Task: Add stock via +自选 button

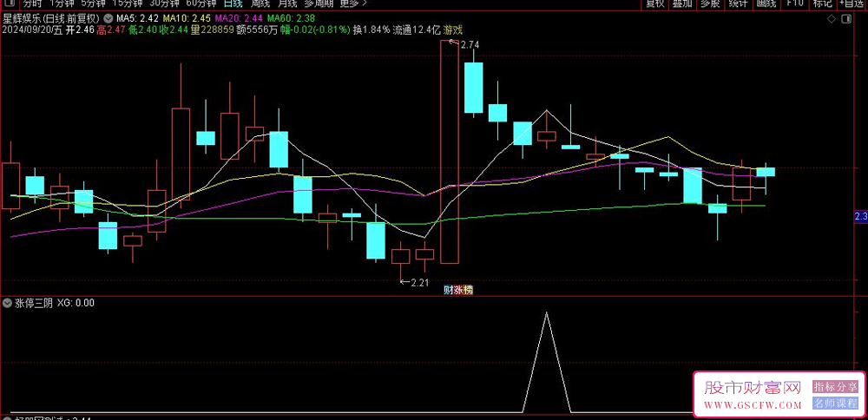Action: coord(852,3)
